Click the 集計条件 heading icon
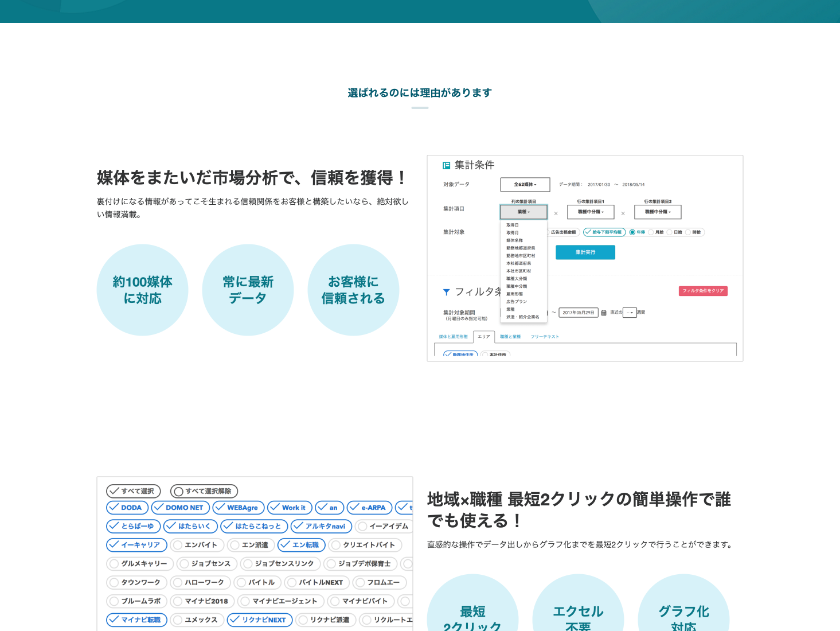The height and width of the screenshot is (631, 840). click(x=446, y=165)
